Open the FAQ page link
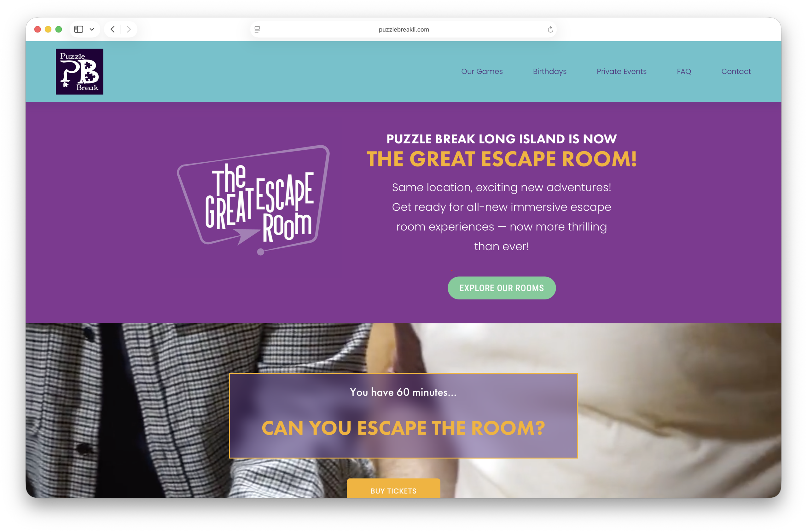The image size is (807, 532). pos(684,72)
